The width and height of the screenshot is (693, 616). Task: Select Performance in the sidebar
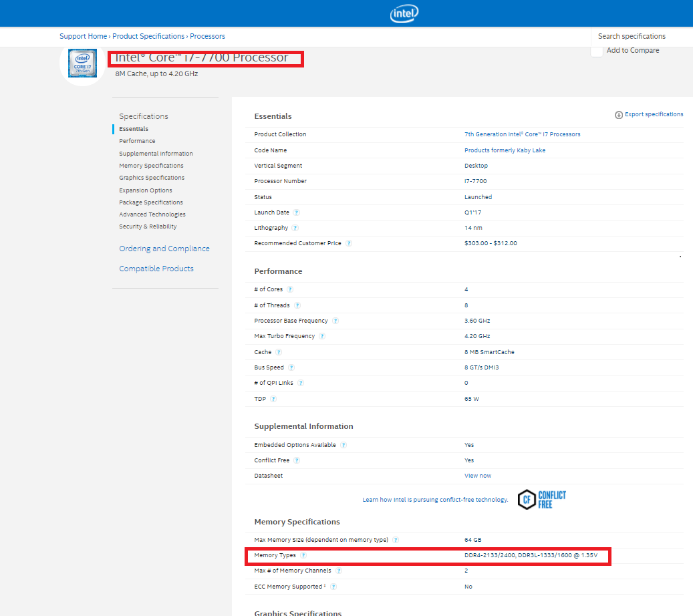click(x=137, y=141)
